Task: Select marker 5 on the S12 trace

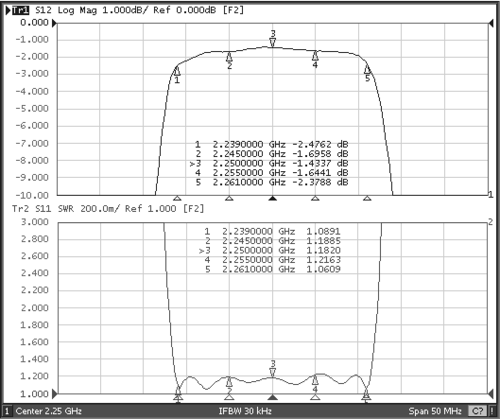Action: click(x=367, y=73)
